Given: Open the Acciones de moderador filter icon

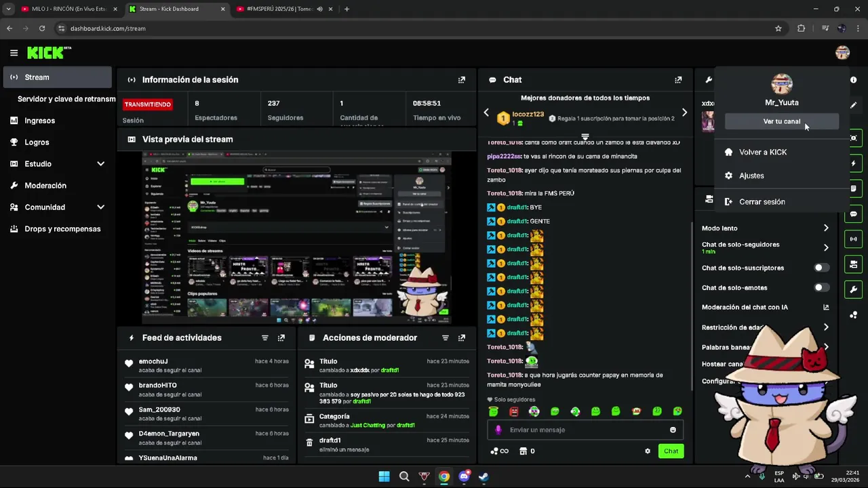Looking at the screenshot, I should pos(446,338).
